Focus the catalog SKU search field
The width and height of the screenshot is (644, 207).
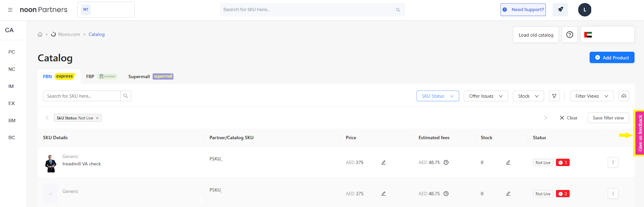82,96
